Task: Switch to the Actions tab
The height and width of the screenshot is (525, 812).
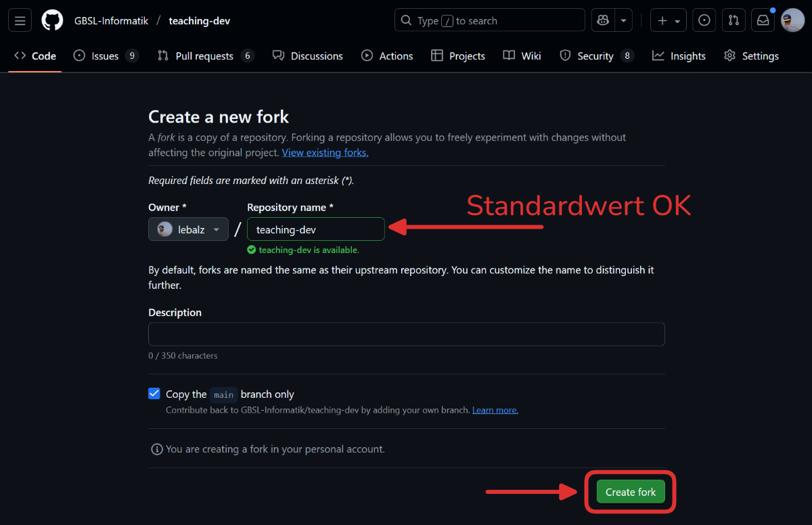Action: click(x=387, y=56)
